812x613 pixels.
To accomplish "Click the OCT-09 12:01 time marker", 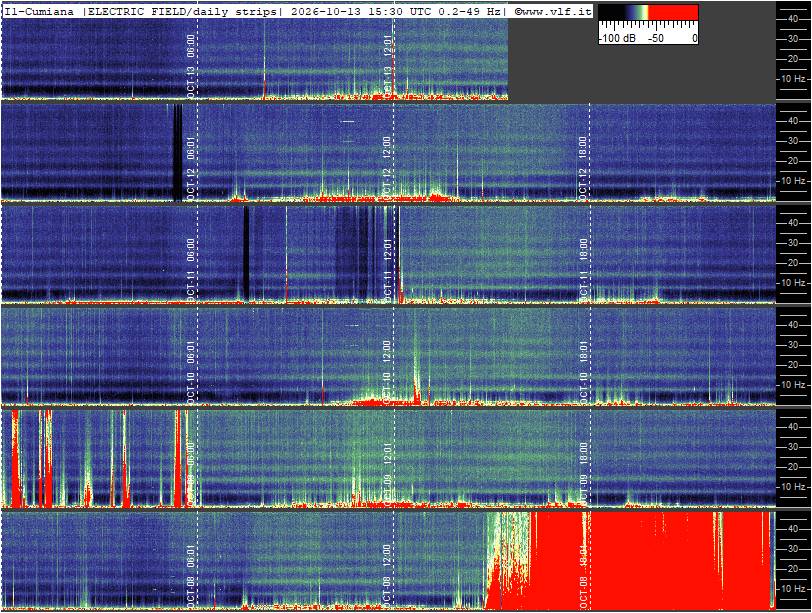I will pyautogui.click(x=387, y=474).
